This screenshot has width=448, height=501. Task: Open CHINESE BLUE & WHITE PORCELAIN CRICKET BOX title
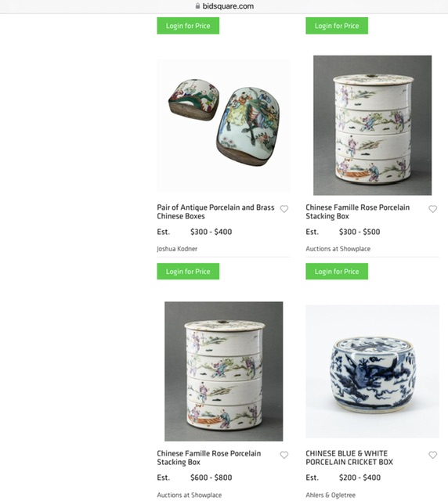tap(349, 458)
